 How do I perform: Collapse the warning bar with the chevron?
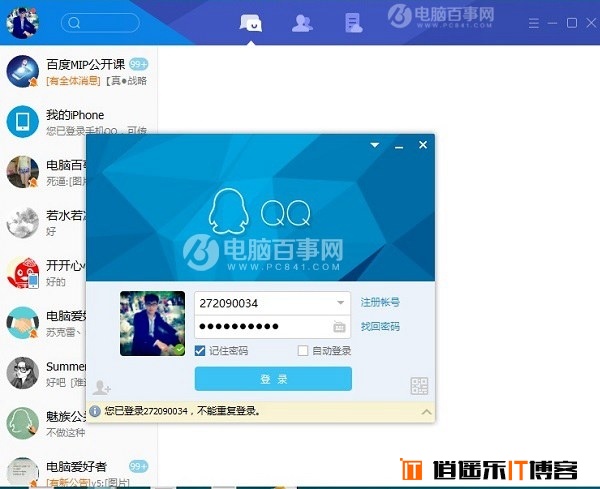pos(426,412)
